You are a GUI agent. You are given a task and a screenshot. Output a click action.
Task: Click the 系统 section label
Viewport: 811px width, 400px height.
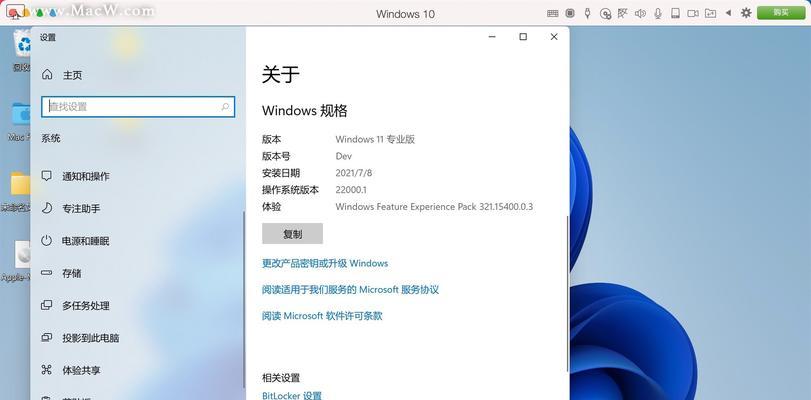[x=51, y=138]
